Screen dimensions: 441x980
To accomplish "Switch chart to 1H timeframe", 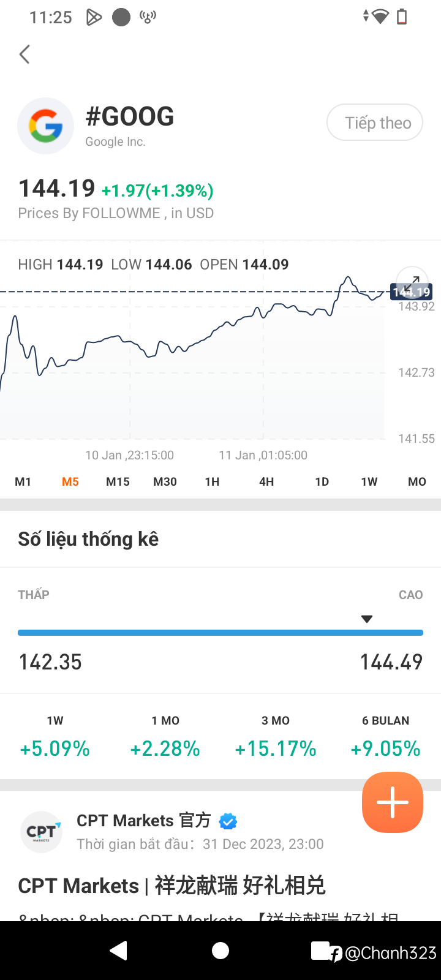I will 212,482.
